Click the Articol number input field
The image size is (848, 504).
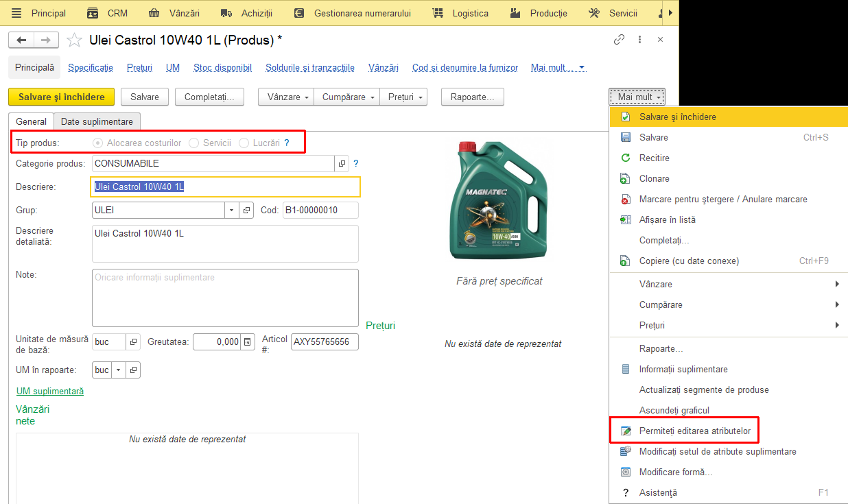(325, 341)
